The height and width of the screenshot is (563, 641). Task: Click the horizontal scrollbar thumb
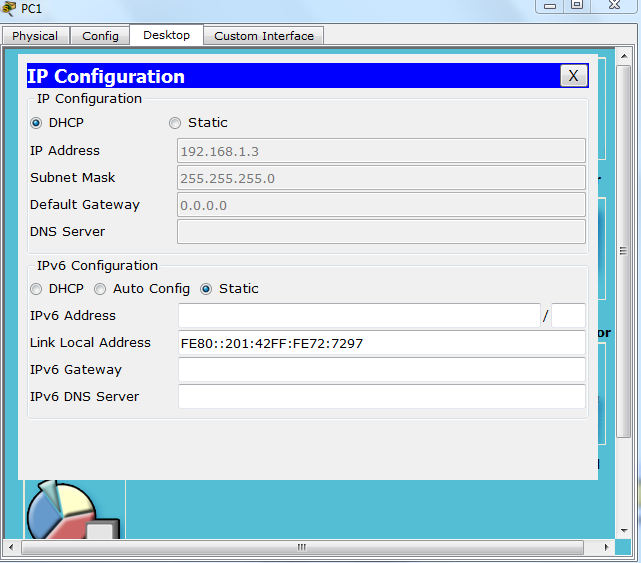coord(302,547)
